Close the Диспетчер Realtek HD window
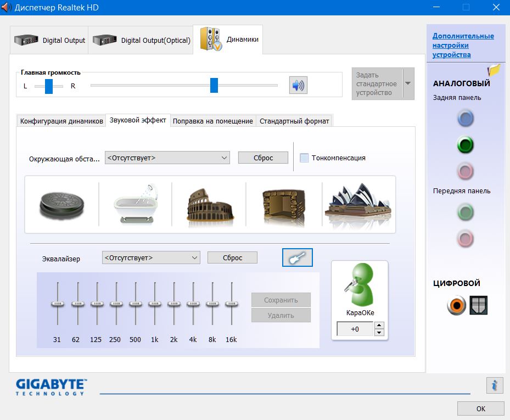Image resolution: width=510 pixels, height=420 pixels. tap(496, 7)
